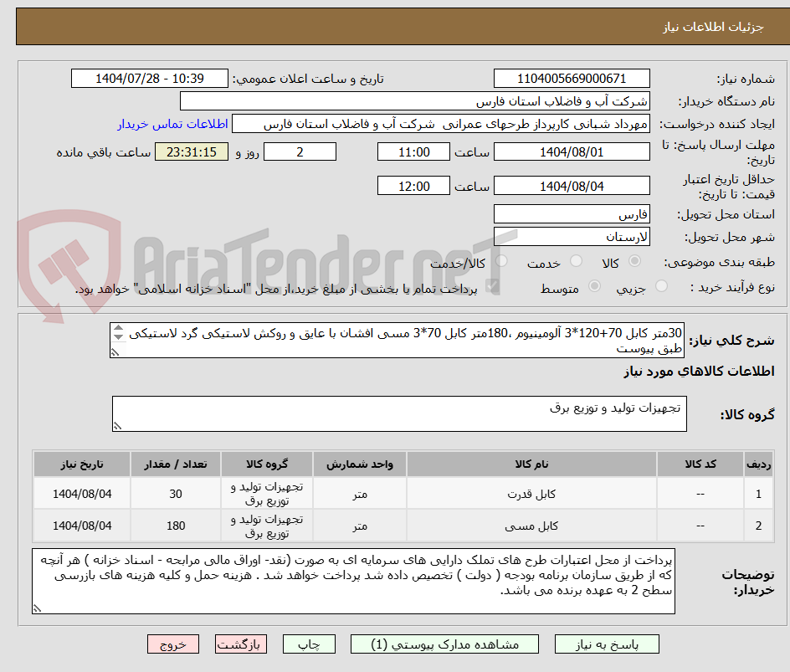
Task: Click the شماره نیاز number field
Action: tap(572, 78)
